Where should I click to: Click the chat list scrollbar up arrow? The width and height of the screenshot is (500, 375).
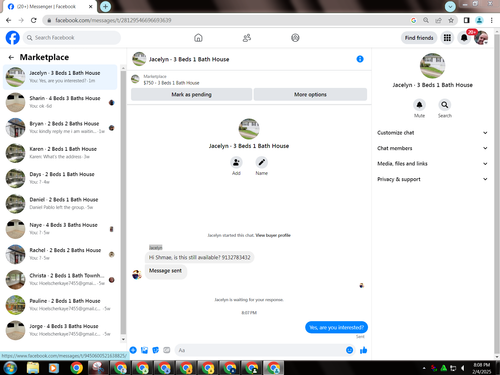click(x=123, y=68)
